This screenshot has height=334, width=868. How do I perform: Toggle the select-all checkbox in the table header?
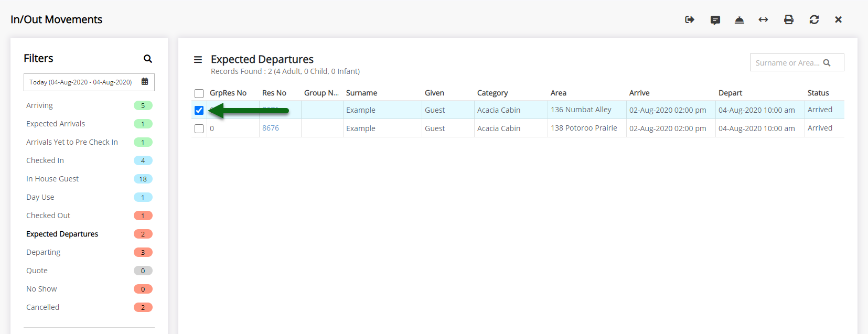click(x=199, y=93)
